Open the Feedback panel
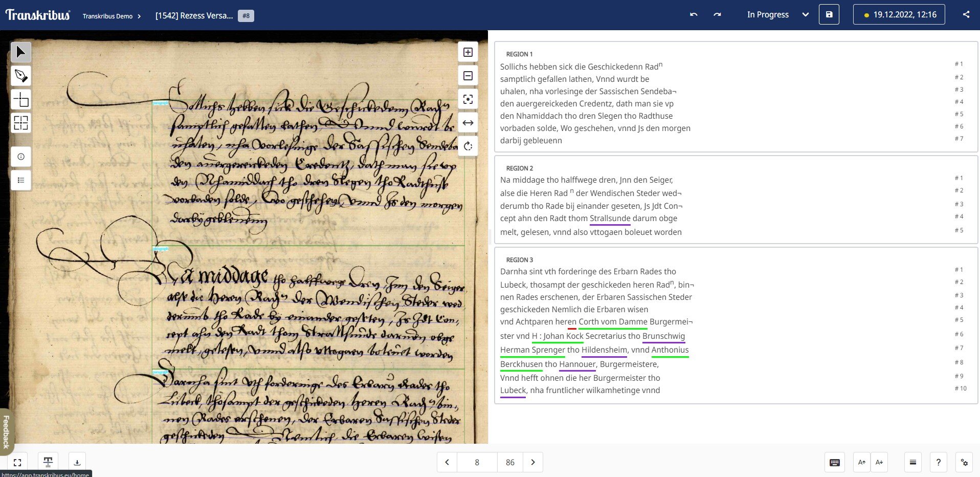980x477 pixels. pos(6,432)
